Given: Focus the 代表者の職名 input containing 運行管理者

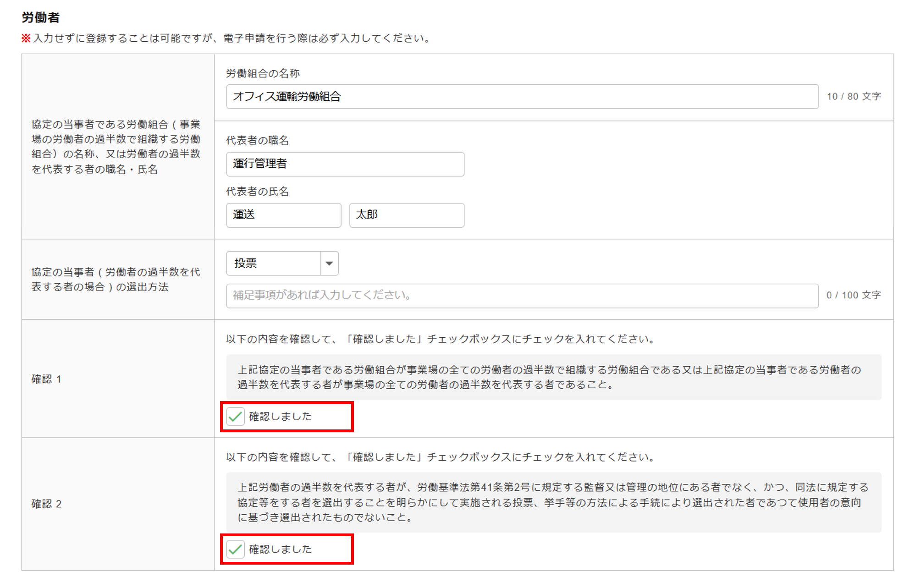Looking at the screenshot, I should pyautogui.click(x=345, y=164).
